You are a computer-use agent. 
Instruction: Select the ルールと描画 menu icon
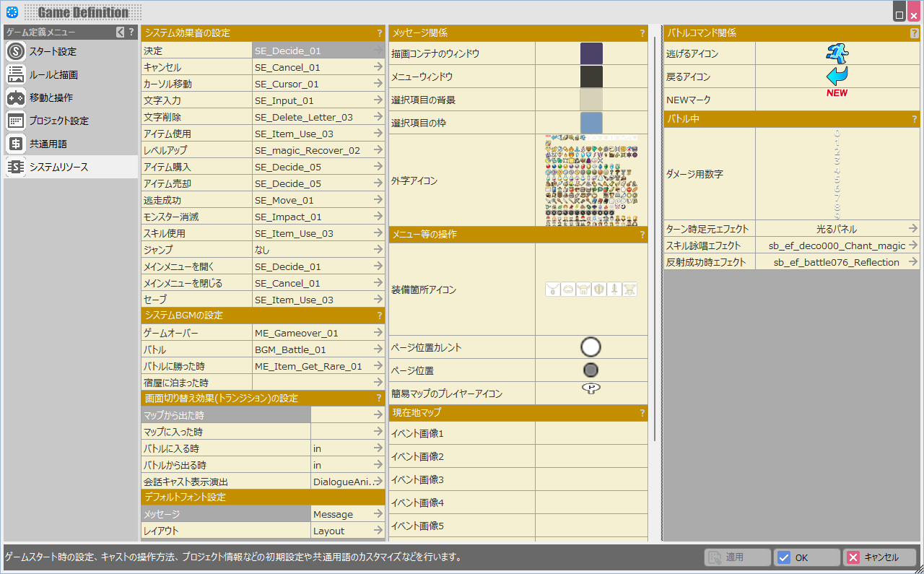(x=16, y=75)
